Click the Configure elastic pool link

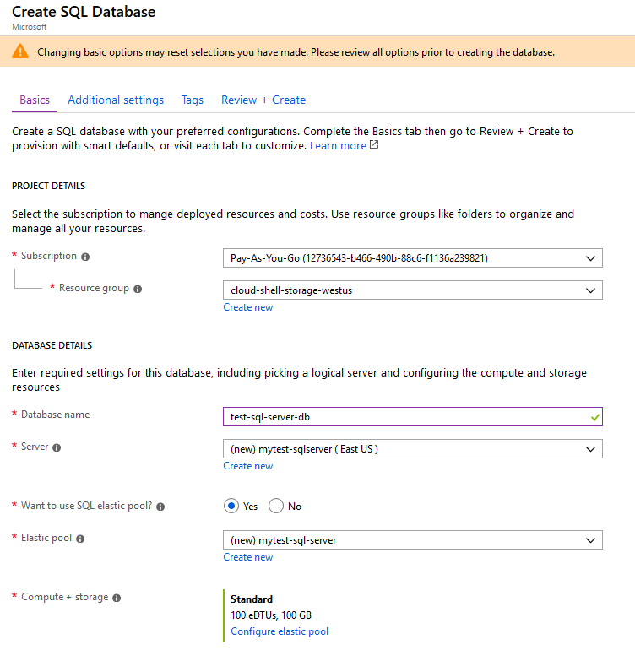(x=280, y=631)
